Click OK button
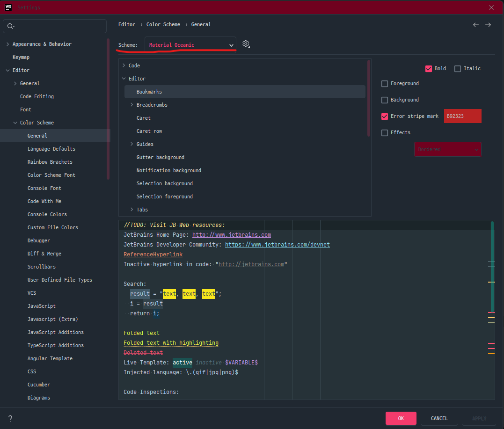The height and width of the screenshot is (429, 504). point(401,418)
